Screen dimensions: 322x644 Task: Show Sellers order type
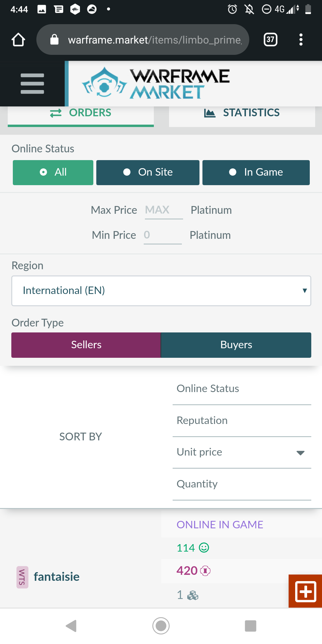pos(86,345)
